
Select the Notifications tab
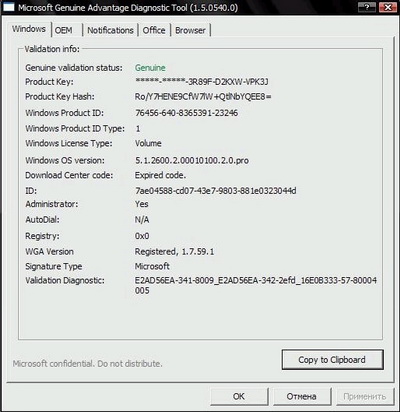110,30
